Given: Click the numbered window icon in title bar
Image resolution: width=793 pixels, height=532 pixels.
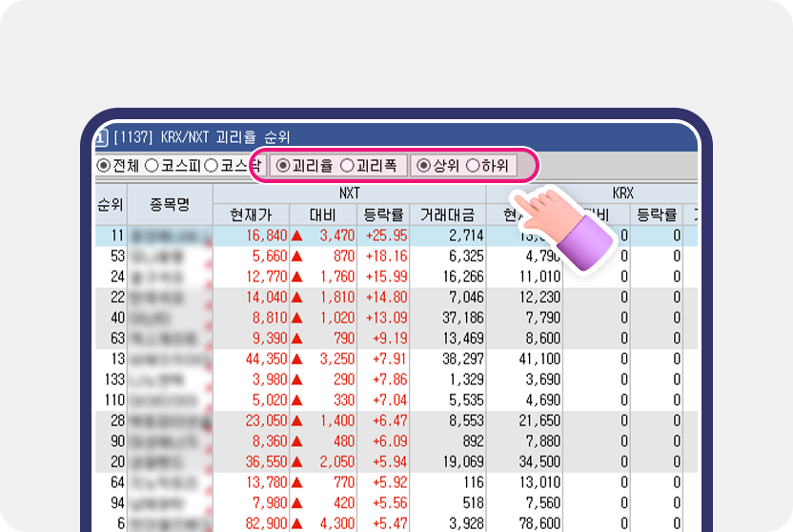Looking at the screenshot, I should click(101, 137).
